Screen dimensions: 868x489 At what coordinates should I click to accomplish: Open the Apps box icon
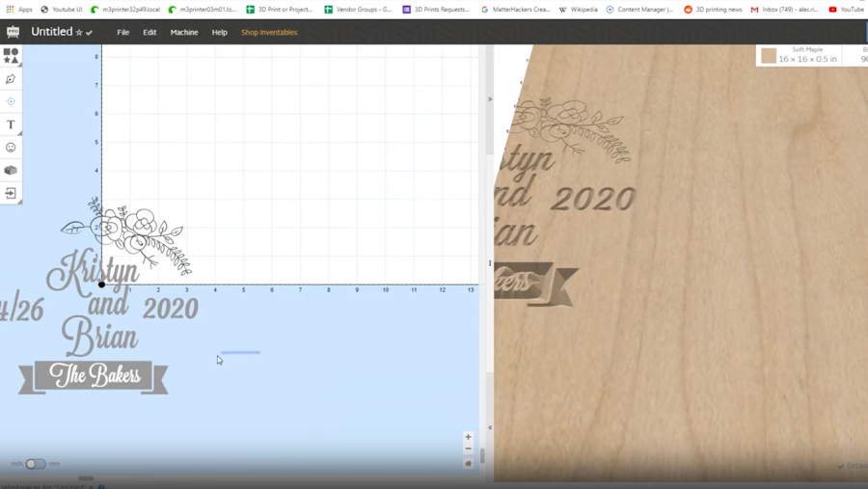click(x=11, y=170)
